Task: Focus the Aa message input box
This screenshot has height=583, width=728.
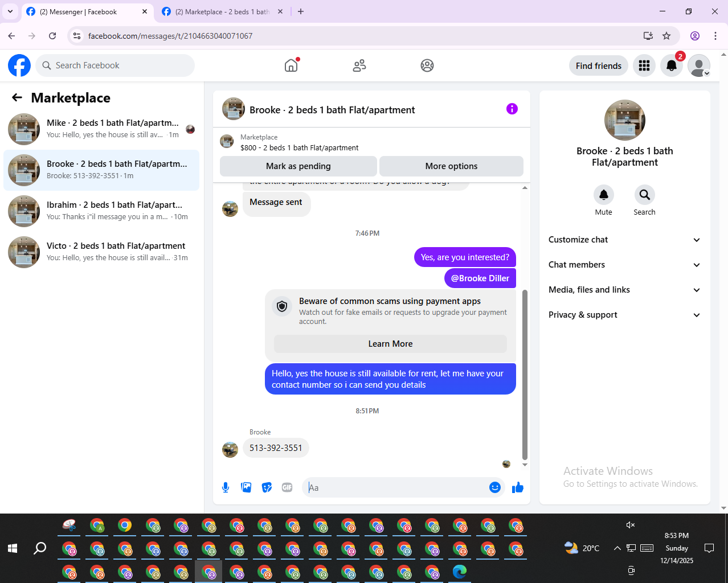Action: 396,487
